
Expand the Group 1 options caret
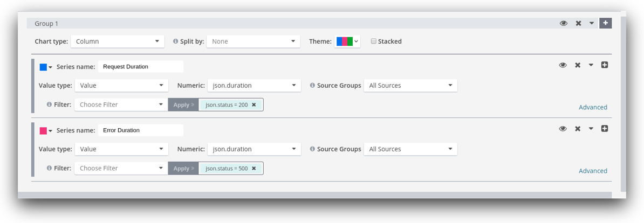592,23
